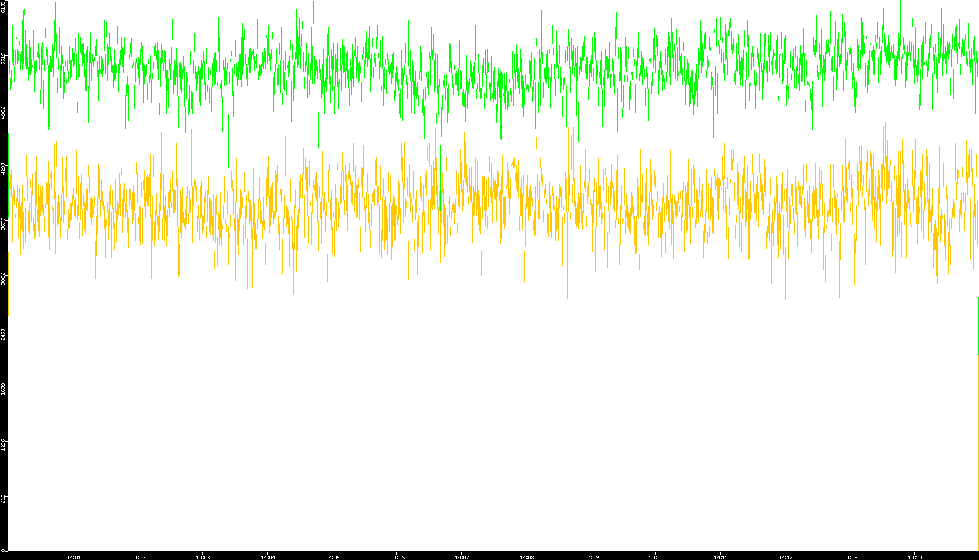Select the 4906 vertical axis value
This screenshot has height=560, width=979.
(4, 113)
